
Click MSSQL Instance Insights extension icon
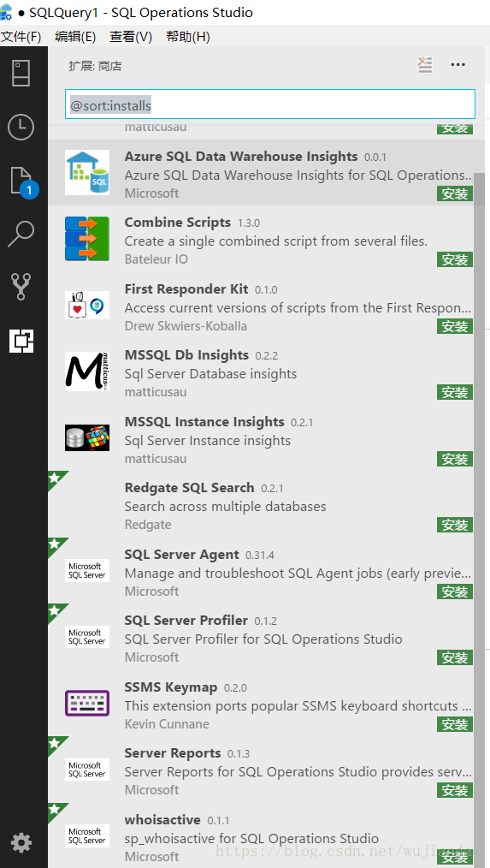[87, 438]
